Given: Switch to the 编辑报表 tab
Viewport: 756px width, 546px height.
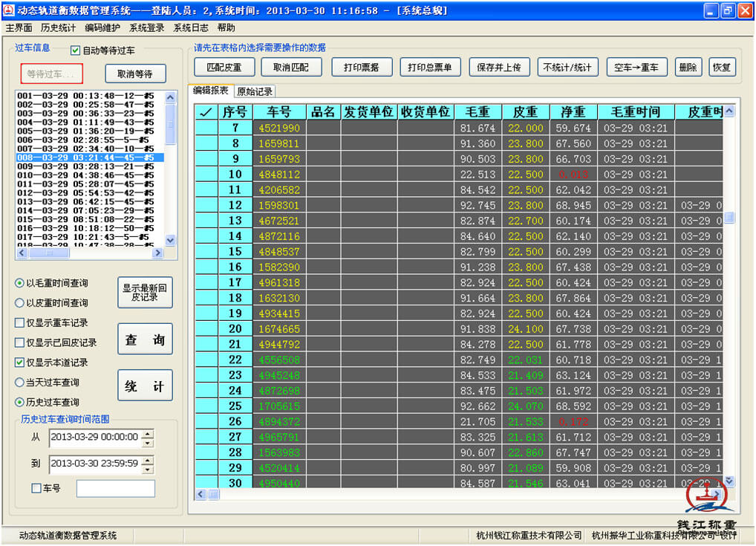Looking at the screenshot, I should coord(211,91).
